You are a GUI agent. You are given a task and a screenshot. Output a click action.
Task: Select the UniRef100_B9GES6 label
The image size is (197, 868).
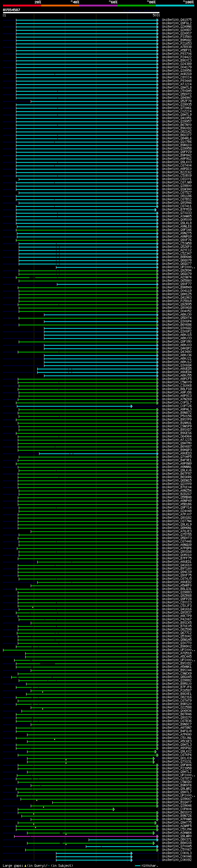point(177,433)
